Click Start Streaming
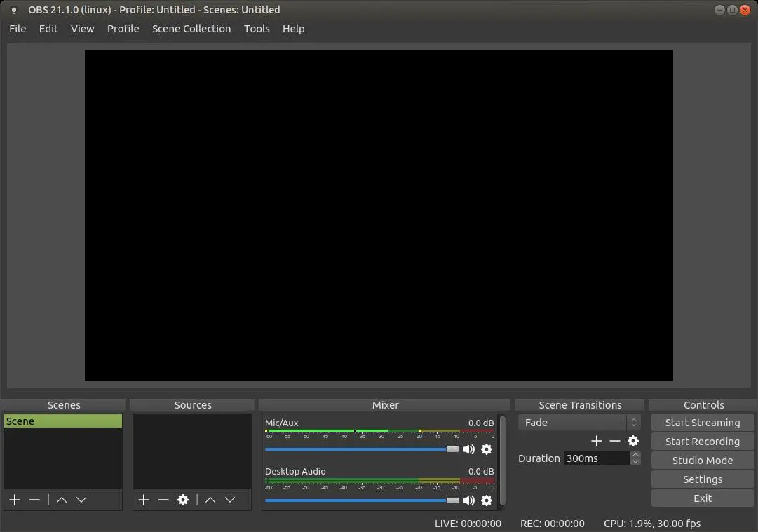 (x=702, y=422)
